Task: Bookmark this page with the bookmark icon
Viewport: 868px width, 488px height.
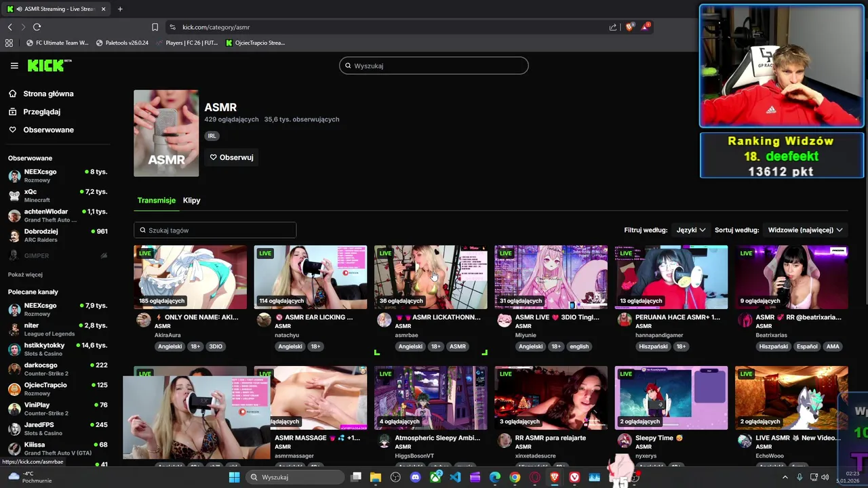Action: [x=155, y=27]
